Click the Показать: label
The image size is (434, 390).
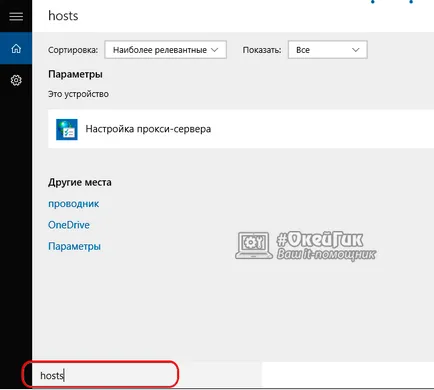[262, 50]
